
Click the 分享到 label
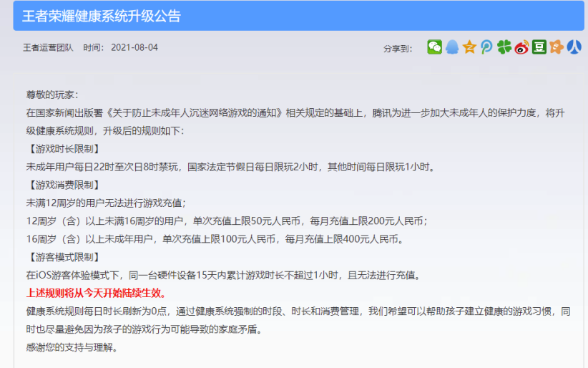pos(398,49)
